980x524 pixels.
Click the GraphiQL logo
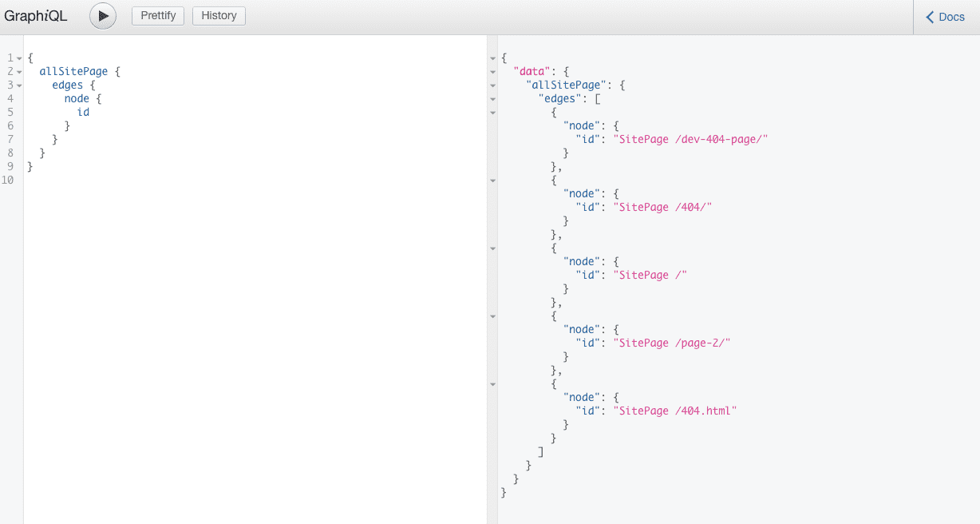pos(35,15)
